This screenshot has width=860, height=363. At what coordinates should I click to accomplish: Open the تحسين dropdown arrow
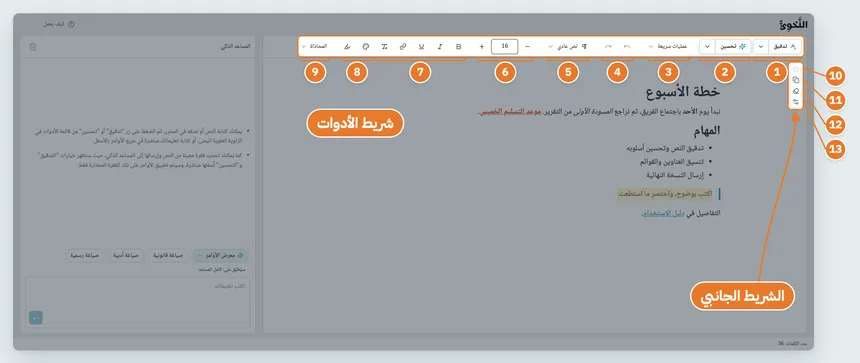tap(707, 47)
